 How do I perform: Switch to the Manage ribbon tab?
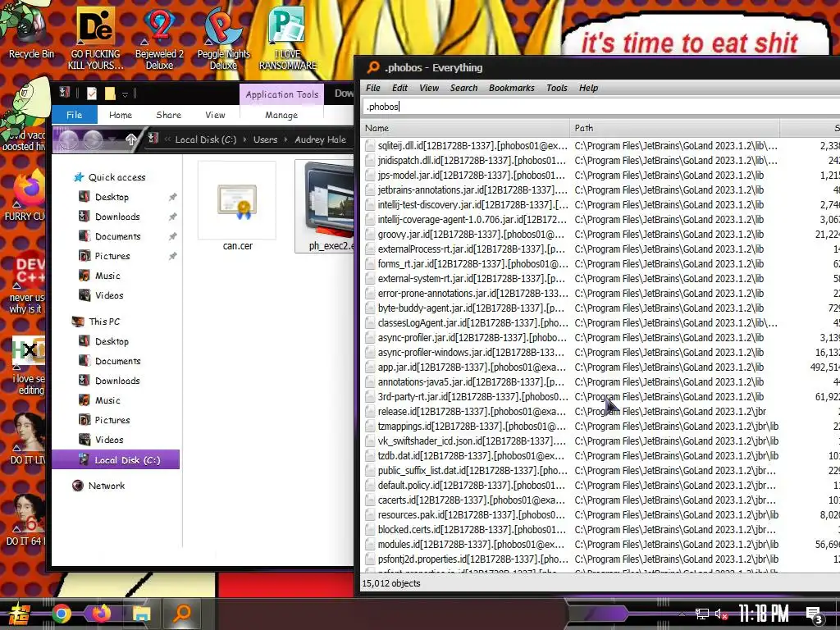tap(281, 115)
